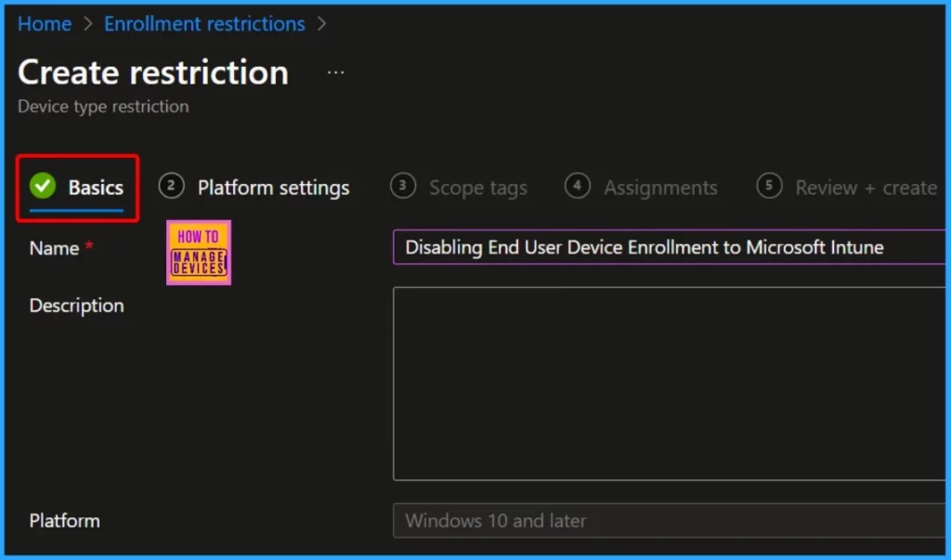Click the step 4 circle icon

tap(578, 186)
